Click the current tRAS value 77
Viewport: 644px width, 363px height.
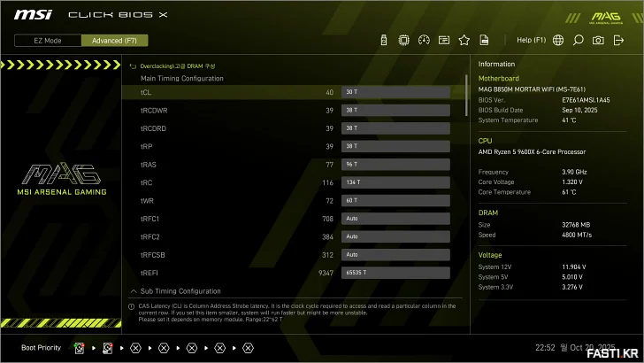[329, 165]
